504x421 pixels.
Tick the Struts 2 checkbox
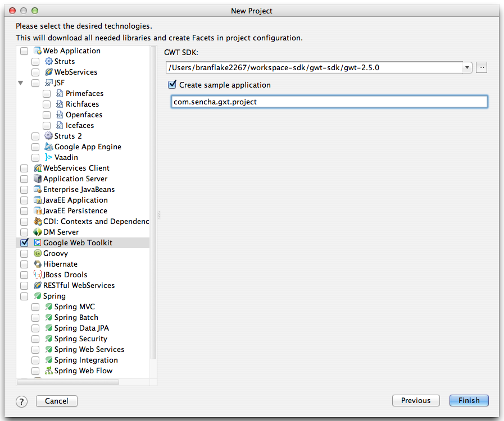[x=35, y=136]
